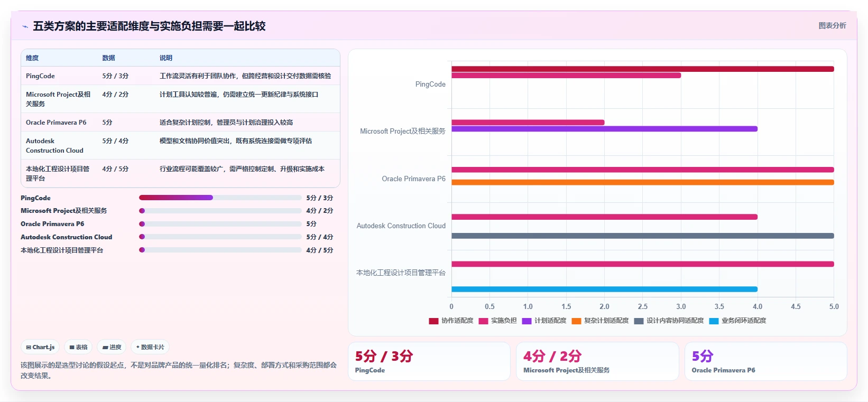868x402 pixels.
Task: Click table text 工作流灵活有利于团队协作
Action: point(198,76)
